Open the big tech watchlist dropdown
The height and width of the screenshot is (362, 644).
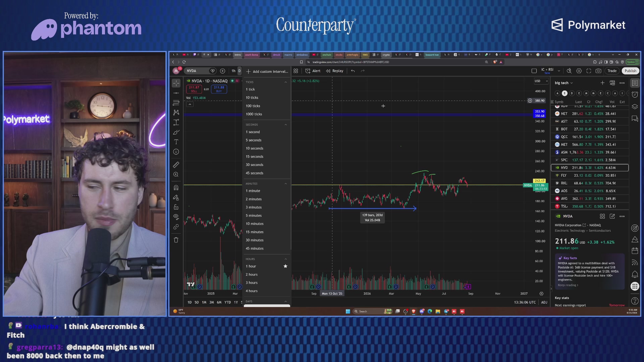pyautogui.click(x=563, y=83)
